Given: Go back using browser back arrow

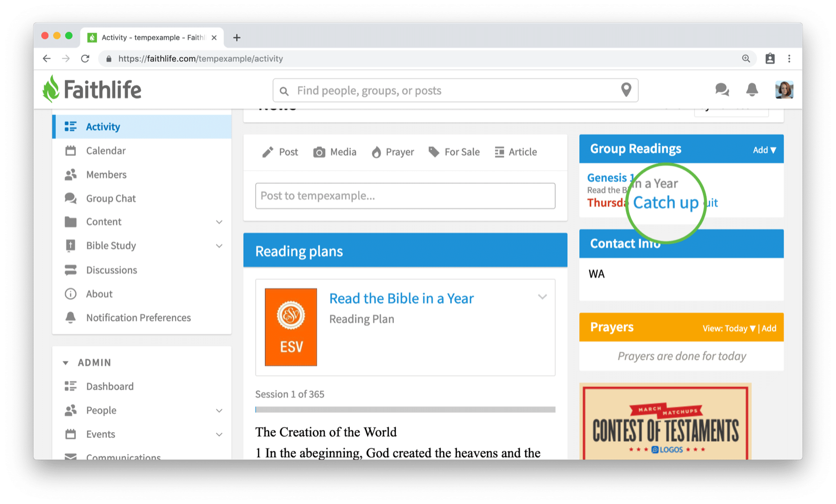Looking at the screenshot, I should click(46, 58).
